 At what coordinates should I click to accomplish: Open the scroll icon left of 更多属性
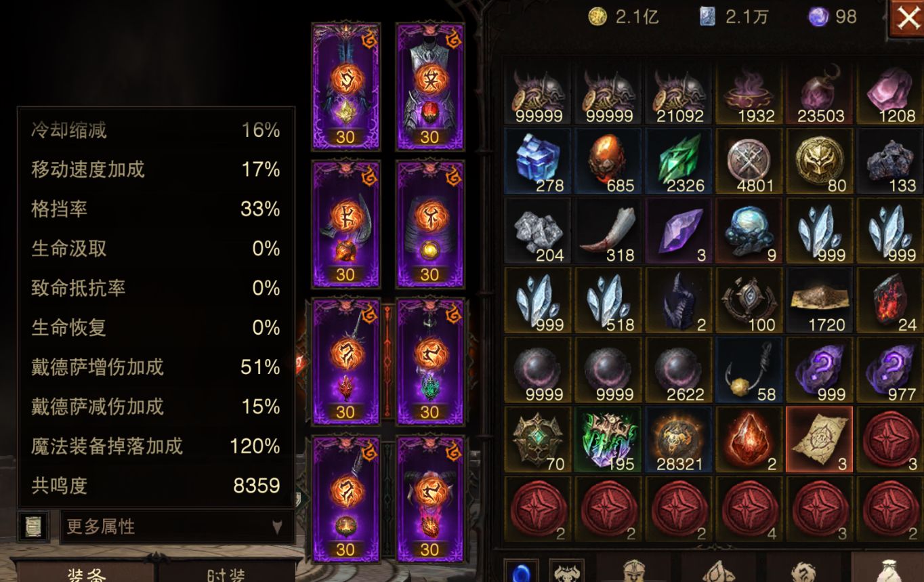tap(33, 526)
